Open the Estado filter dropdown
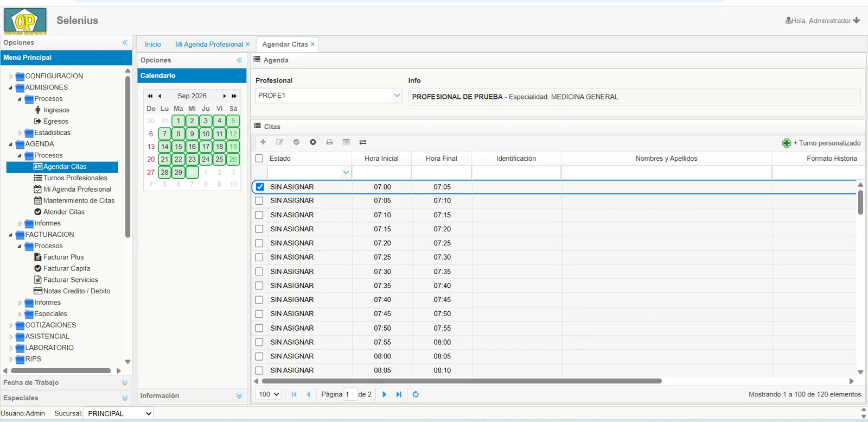Image resolution: width=868 pixels, height=422 pixels. [x=346, y=173]
